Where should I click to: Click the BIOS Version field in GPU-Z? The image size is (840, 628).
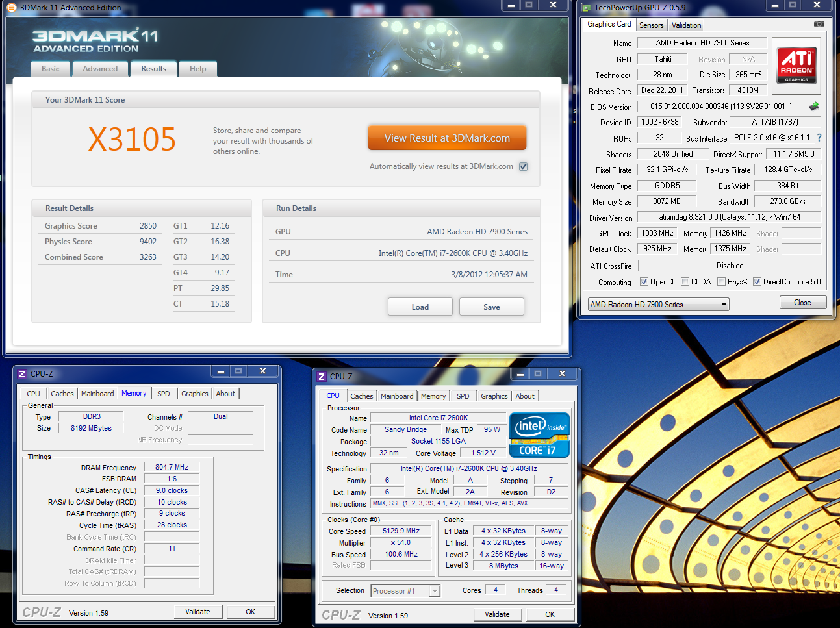721,107
